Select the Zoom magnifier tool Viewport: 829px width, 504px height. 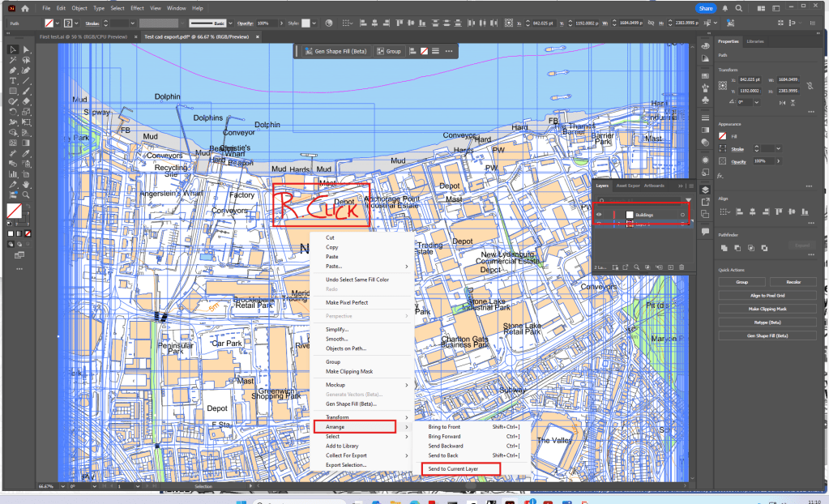[x=27, y=194]
